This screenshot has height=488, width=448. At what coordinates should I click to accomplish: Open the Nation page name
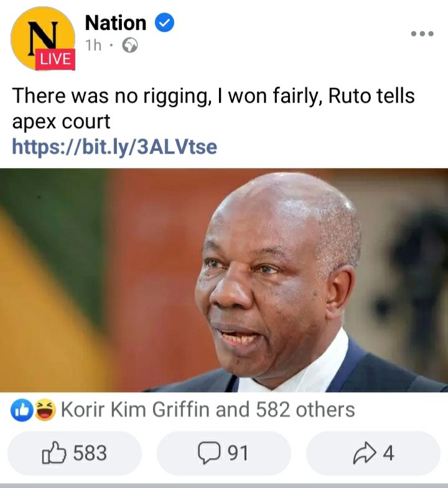(116, 23)
